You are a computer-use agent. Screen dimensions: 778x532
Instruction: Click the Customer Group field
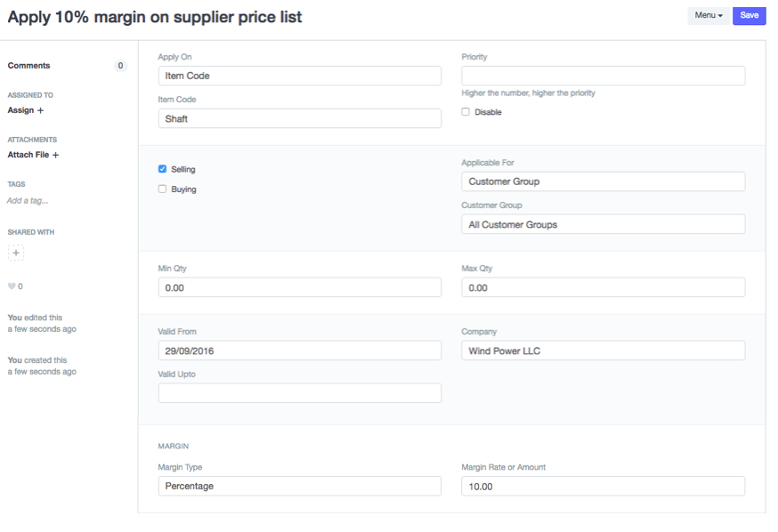point(603,224)
